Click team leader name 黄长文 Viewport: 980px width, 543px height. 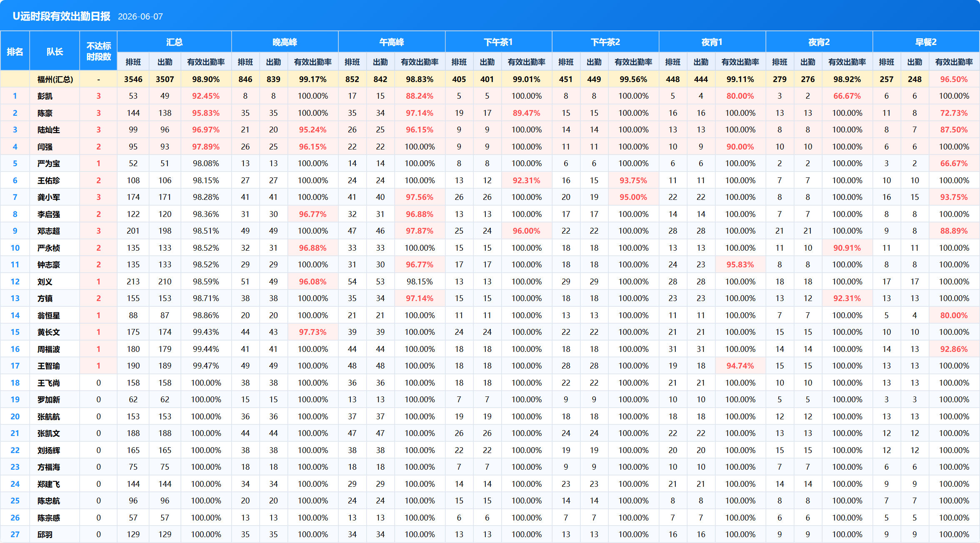click(49, 332)
